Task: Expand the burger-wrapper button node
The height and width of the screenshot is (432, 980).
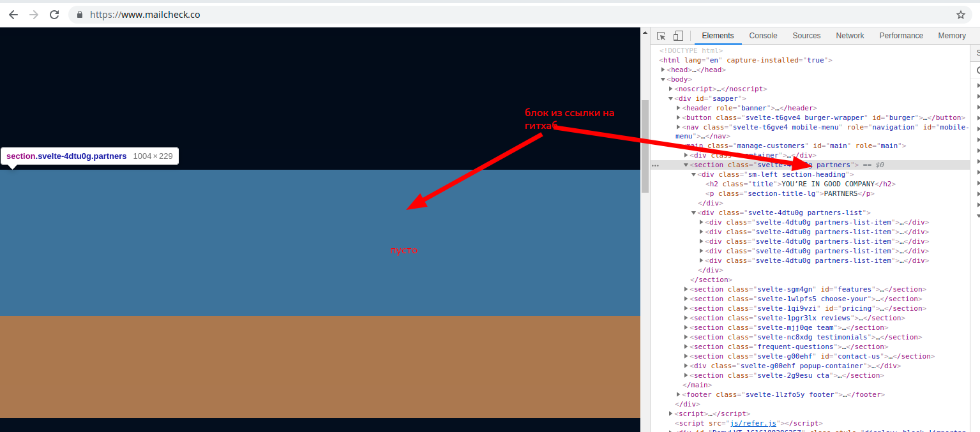Action: tap(678, 117)
